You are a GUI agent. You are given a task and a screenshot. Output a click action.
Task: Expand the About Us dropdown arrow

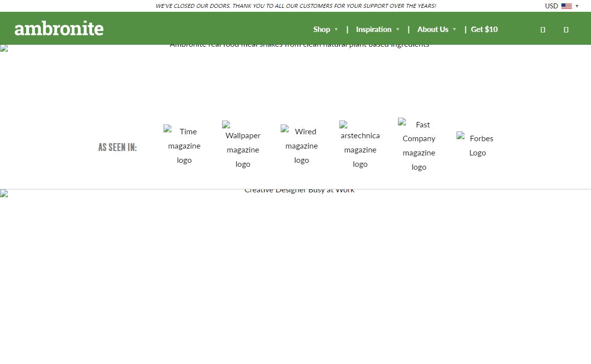click(454, 30)
